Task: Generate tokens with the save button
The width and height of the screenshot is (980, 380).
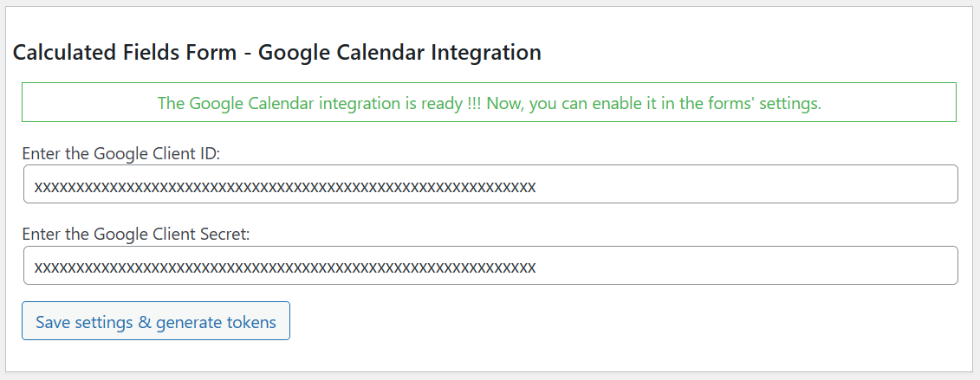Action: pos(156,321)
